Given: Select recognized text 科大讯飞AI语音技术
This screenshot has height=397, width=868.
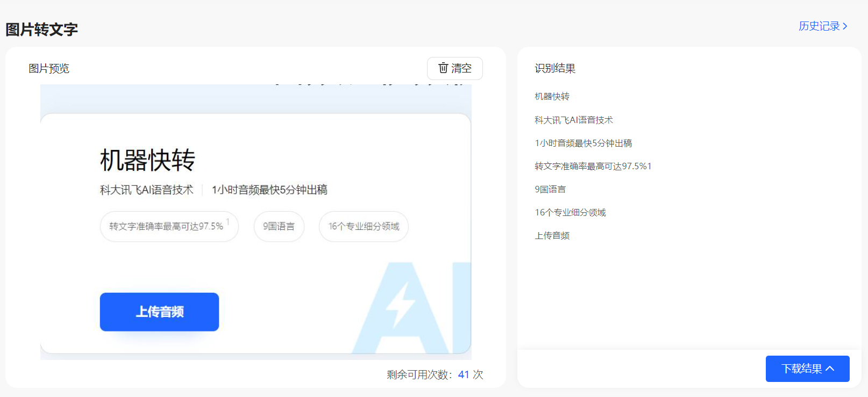Looking at the screenshot, I should pos(574,120).
